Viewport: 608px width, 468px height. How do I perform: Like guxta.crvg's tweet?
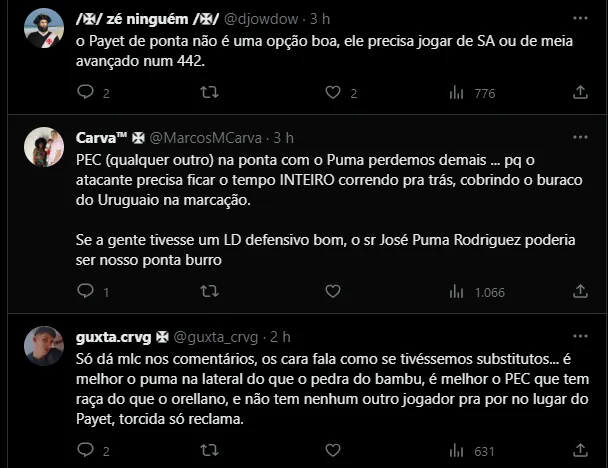coord(333,451)
